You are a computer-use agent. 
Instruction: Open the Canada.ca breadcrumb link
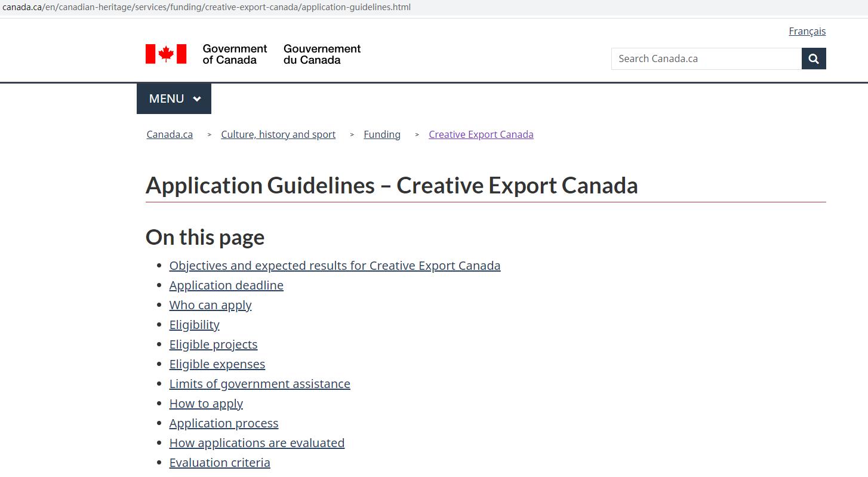[170, 134]
